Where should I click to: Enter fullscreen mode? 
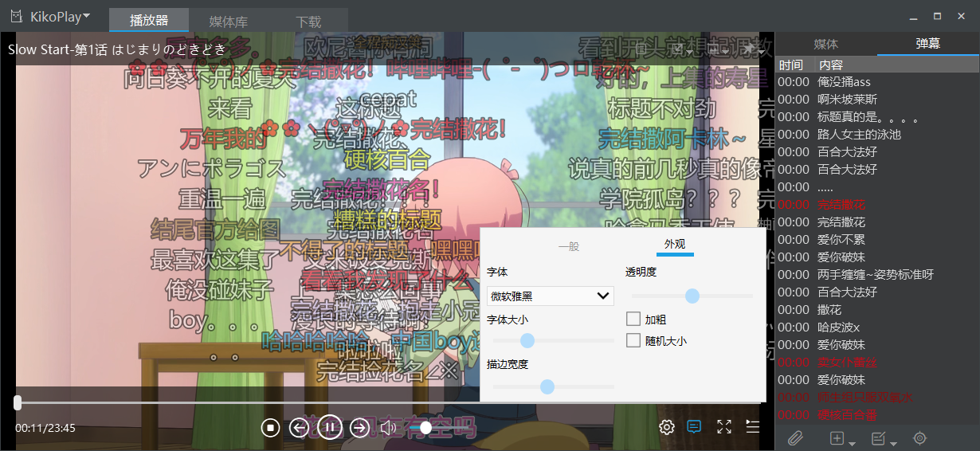(x=724, y=427)
